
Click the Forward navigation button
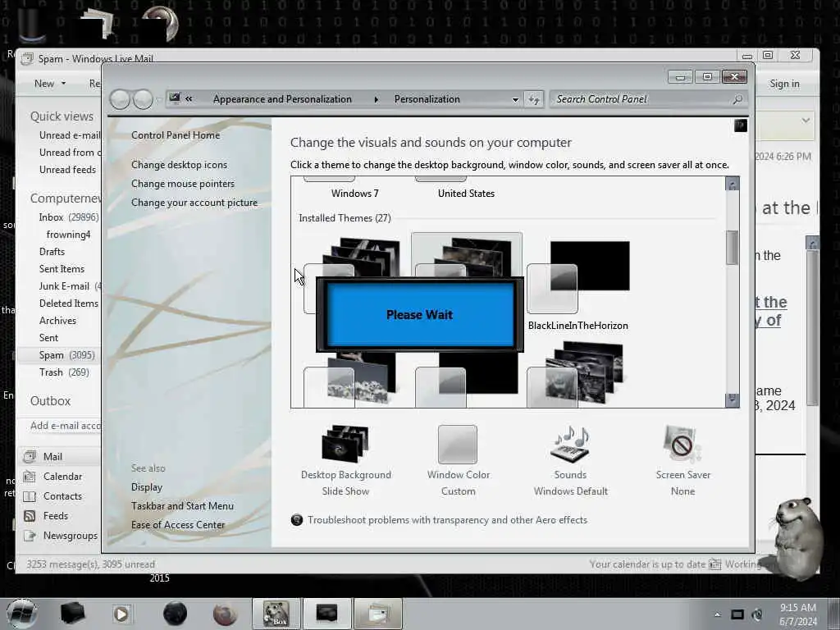[x=143, y=99]
